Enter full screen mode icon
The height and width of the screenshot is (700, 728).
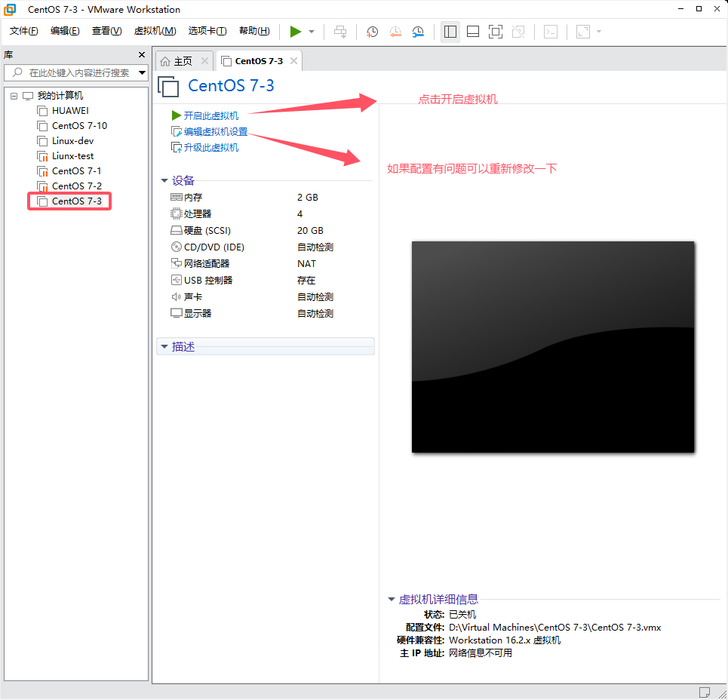[x=495, y=32]
